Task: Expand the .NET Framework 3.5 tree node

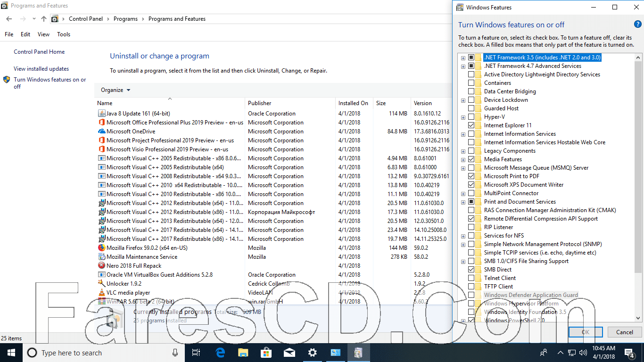Action: tap(463, 58)
